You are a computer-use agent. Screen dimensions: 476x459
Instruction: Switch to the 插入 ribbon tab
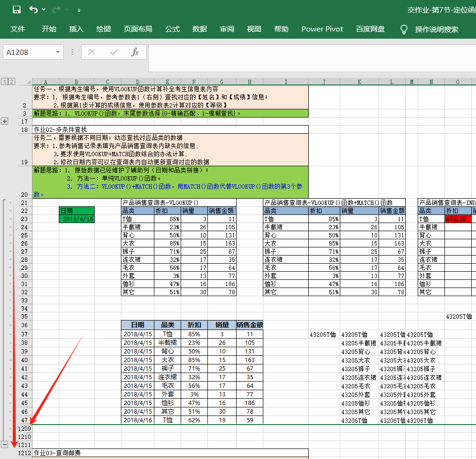76,29
